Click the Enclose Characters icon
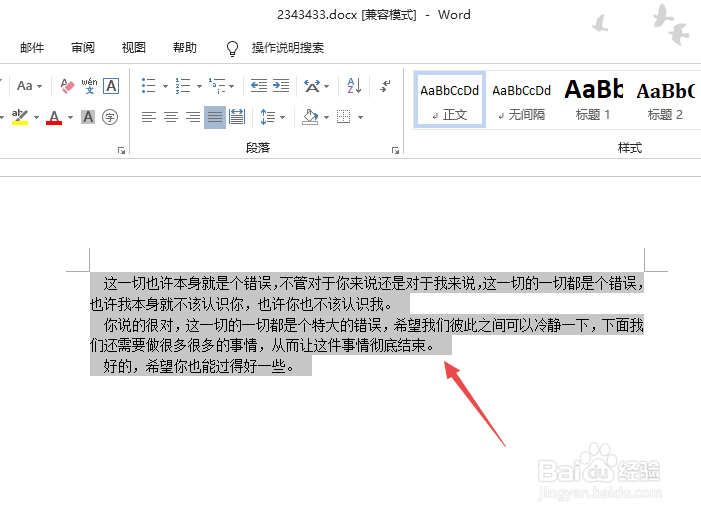 pyautogui.click(x=110, y=117)
